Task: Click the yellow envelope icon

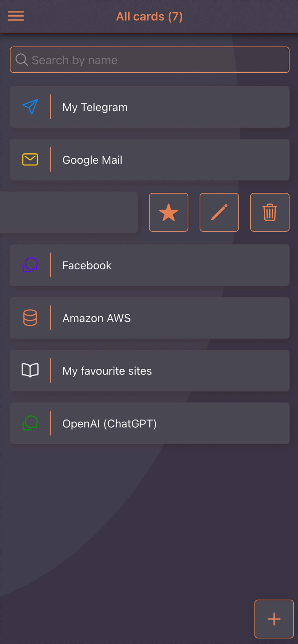Action: click(x=30, y=160)
